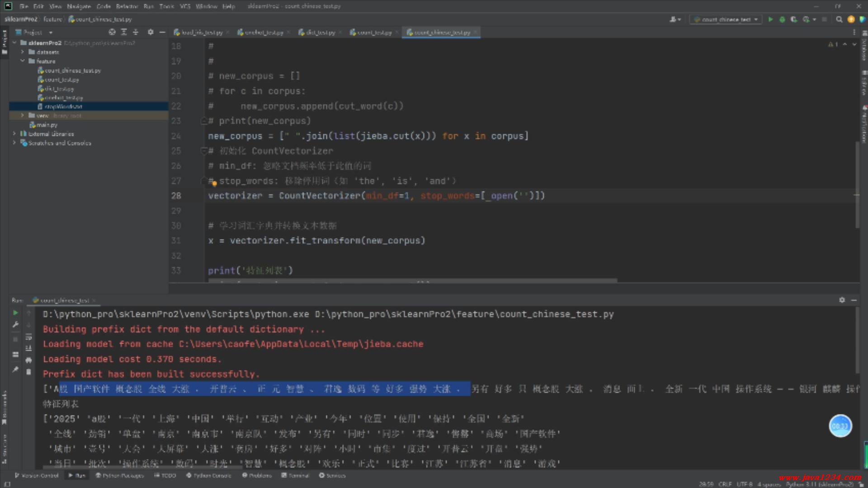868x488 pixels.
Task: Open Terminal tool window
Action: pos(295,475)
